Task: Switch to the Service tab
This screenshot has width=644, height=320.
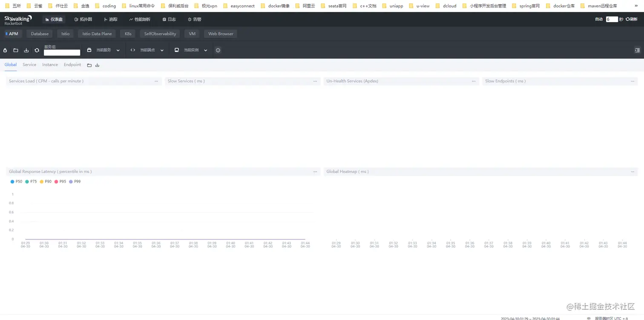Action: [29, 65]
